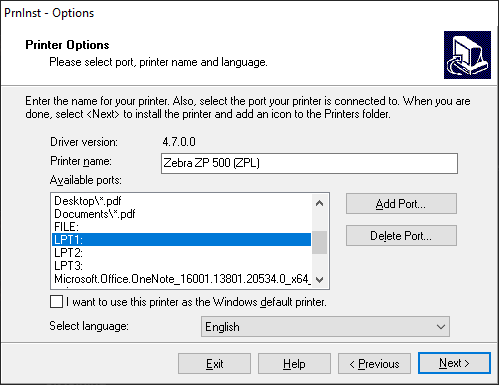
Task: Click the Printer name text field
Action: pyautogui.click(x=309, y=163)
